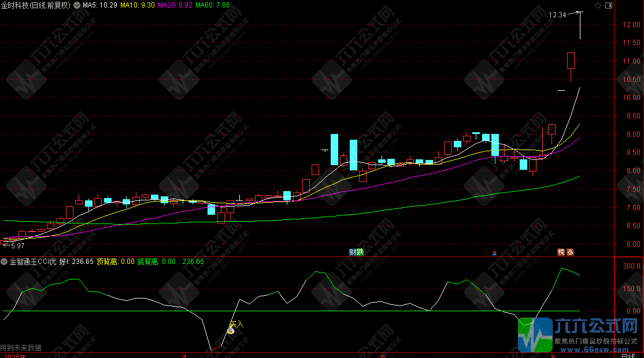Click the 跌 marker below the candles
The height and width of the screenshot is (358, 644).
[x=360, y=252]
